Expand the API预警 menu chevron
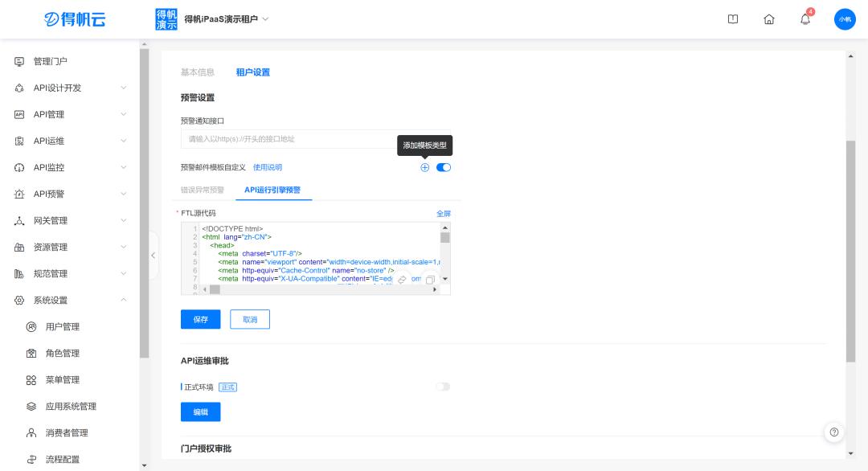 (x=124, y=195)
